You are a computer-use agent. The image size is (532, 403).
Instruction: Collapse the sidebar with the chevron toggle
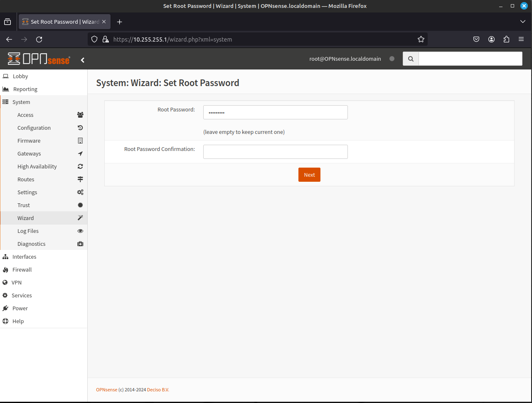click(83, 60)
